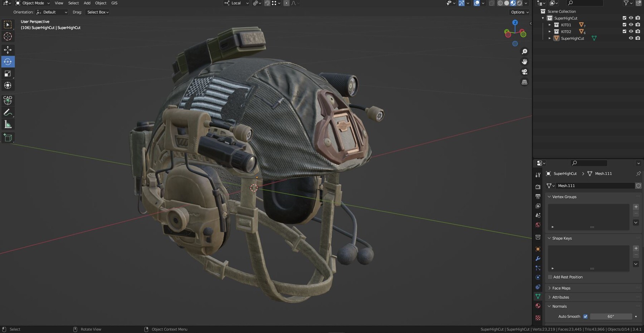Viewport: 644px width, 333px height.
Task: Choose the Move tool
Action: pyautogui.click(x=8, y=50)
